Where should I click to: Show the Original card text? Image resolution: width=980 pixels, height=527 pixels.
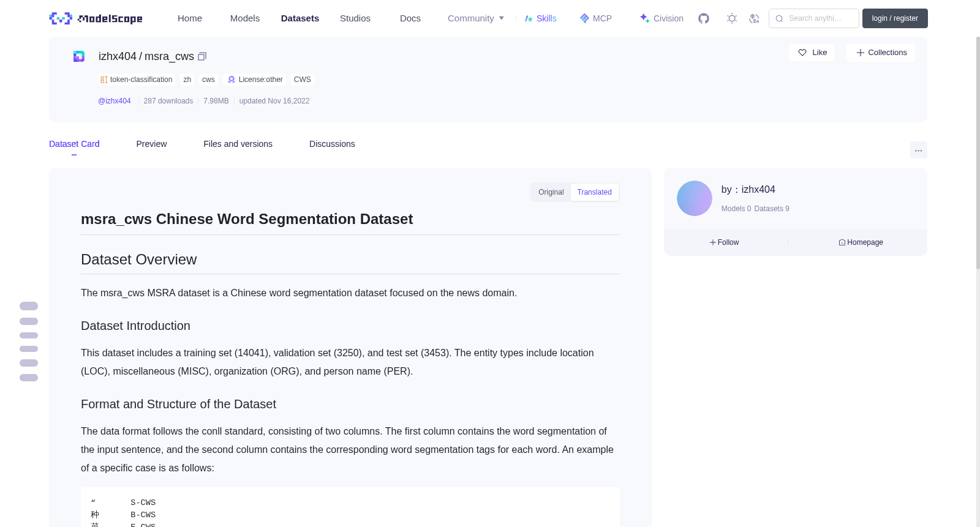[551, 192]
